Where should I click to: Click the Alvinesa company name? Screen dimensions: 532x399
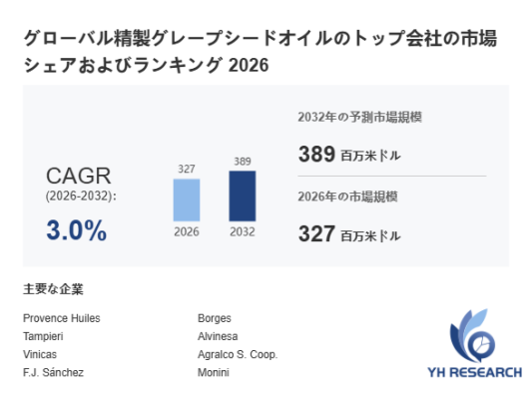coord(218,336)
